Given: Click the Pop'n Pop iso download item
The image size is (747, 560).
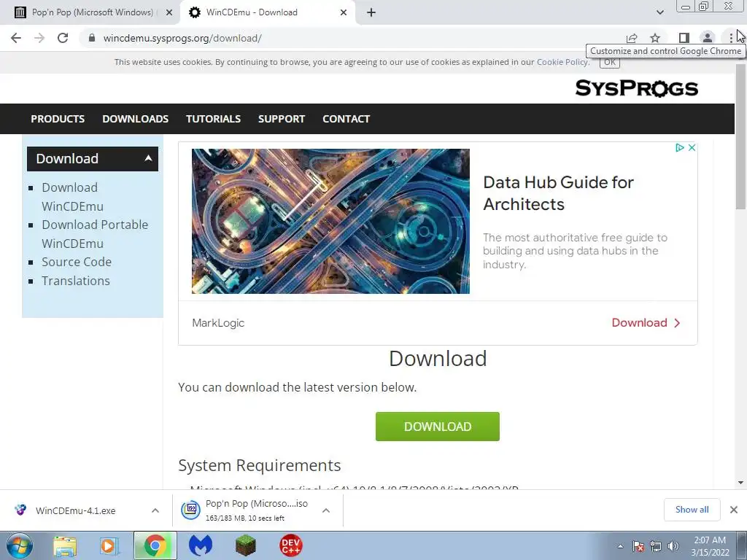Looking at the screenshot, I should click(x=247, y=510).
